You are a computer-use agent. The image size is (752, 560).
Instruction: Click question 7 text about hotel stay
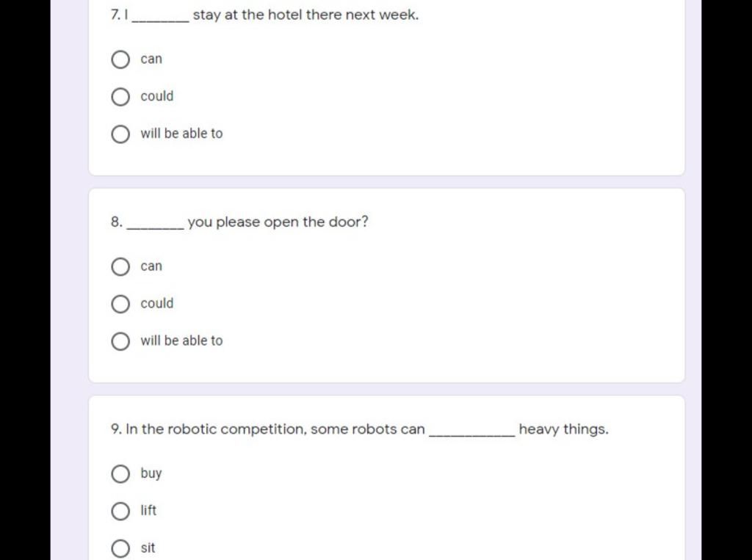[264, 15]
